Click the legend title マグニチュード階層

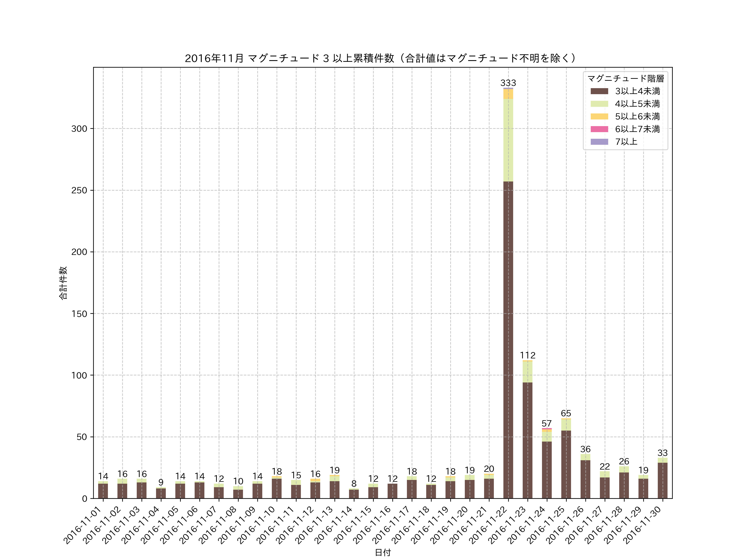625,79
